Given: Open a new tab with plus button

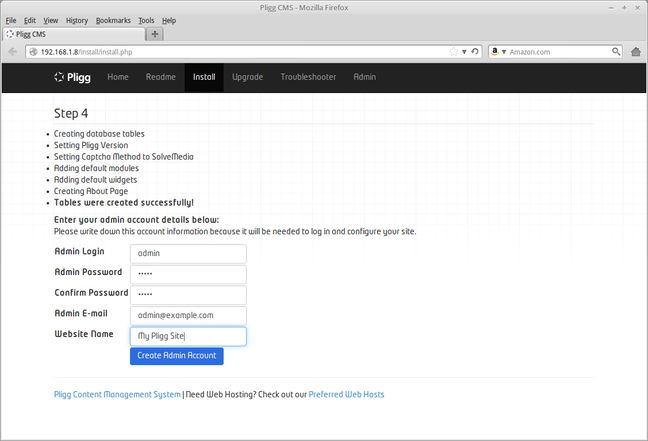Looking at the screenshot, I should tap(155, 34).
